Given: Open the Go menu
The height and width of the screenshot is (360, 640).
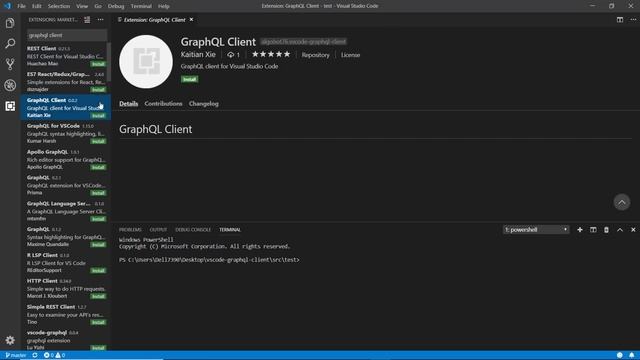Looking at the screenshot, I should 98,6.
